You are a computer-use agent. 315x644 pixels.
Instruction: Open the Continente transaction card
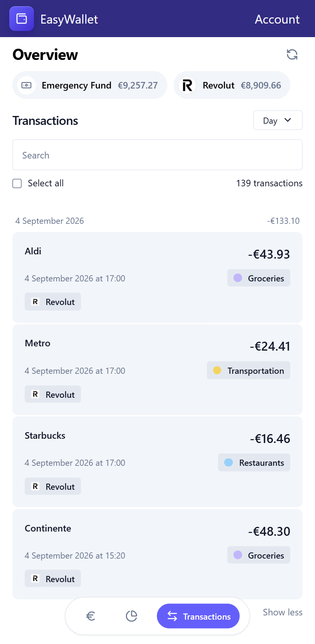(x=157, y=554)
